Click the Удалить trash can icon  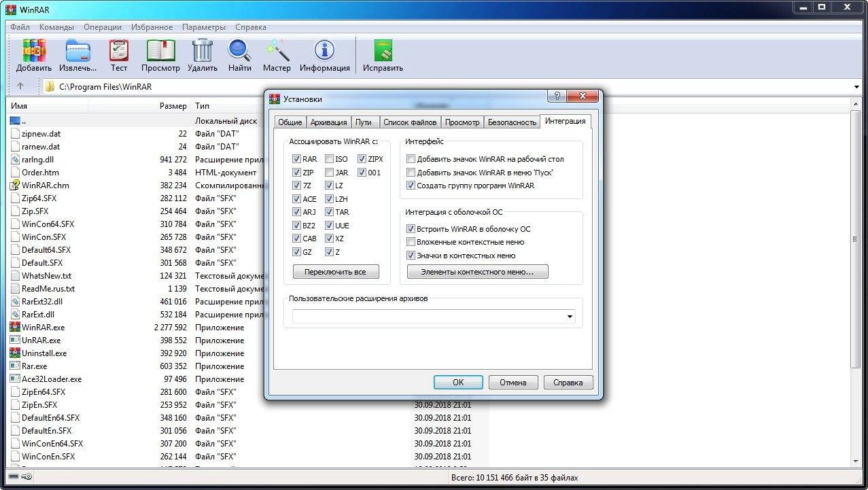pos(203,50)
